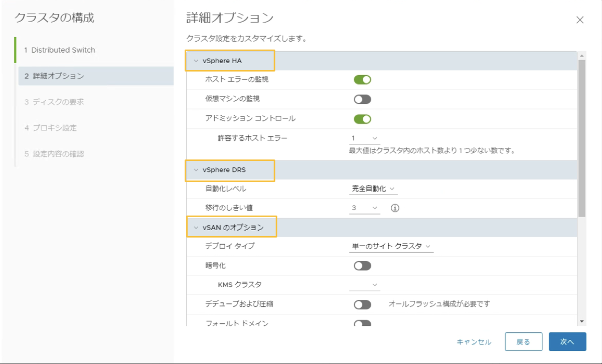Click the デプロイ タイプ label

coord(230,246)
